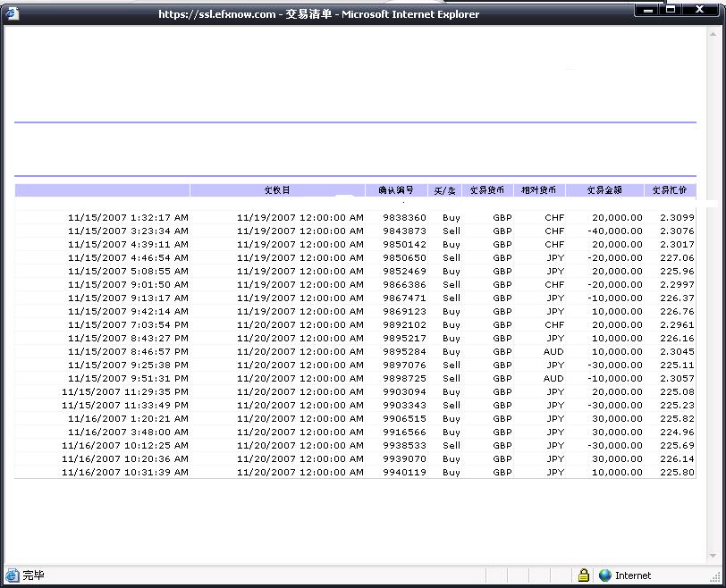This screenshot has height=588, width=726.
Task: Click the 交易货币 column header
Action: 487,190
